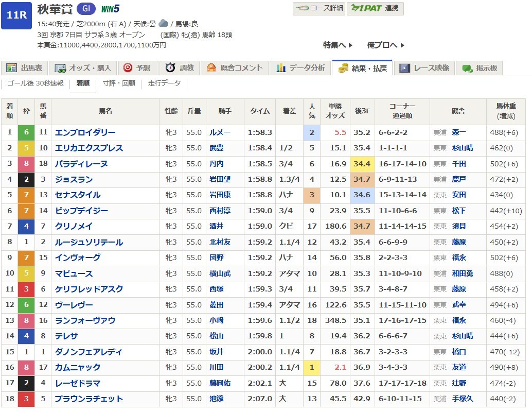Click trainer 杉山晴 in second row
This screenshot has width=532, height=412.
[462, 148]
